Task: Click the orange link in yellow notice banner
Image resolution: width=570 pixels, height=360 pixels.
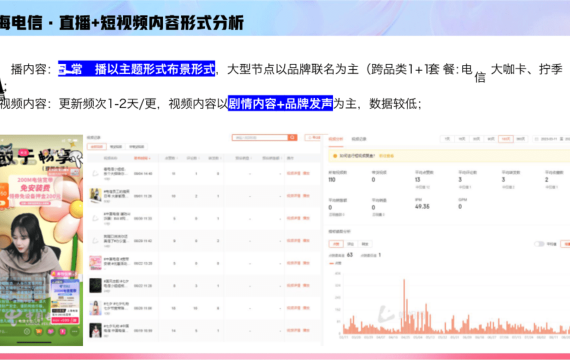Action: pos(386,156)
